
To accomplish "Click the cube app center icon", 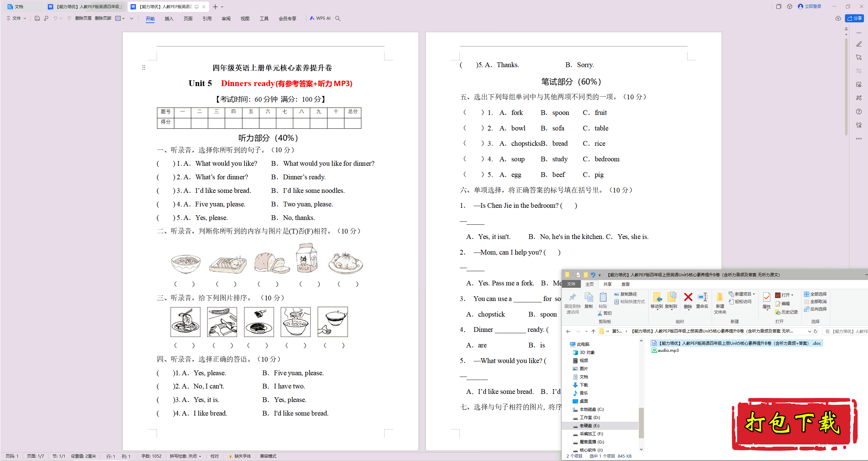I will click(790, 6).
